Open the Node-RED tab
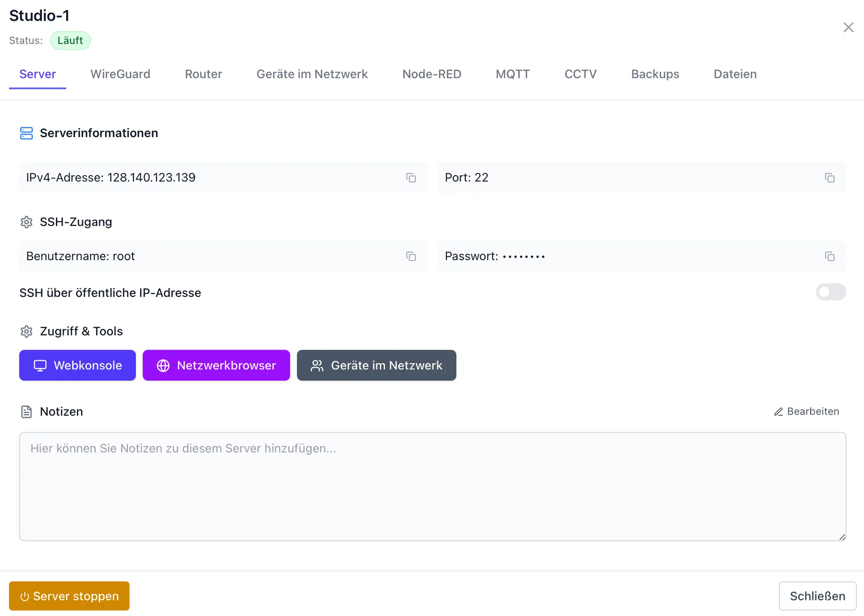 tap(432, 74)
